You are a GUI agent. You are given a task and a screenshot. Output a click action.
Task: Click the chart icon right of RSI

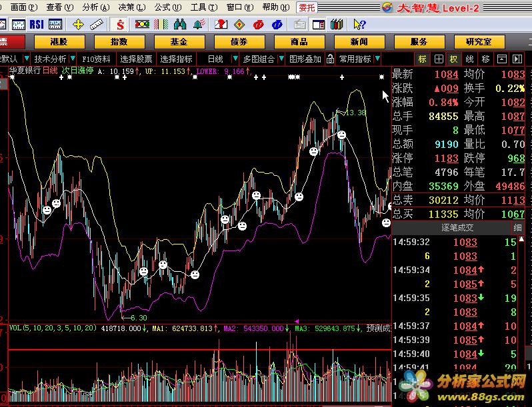[x=55, y=25]
